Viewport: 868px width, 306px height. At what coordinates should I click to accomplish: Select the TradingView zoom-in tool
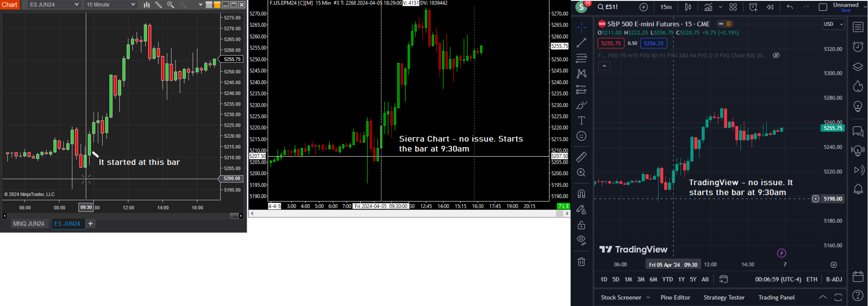[581, 172]
